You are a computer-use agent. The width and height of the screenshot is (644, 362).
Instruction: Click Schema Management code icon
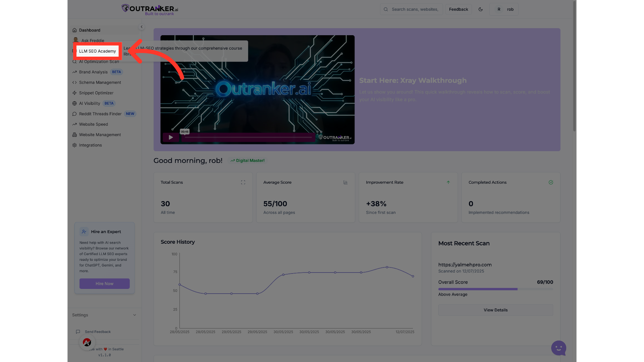coord(74,82)
